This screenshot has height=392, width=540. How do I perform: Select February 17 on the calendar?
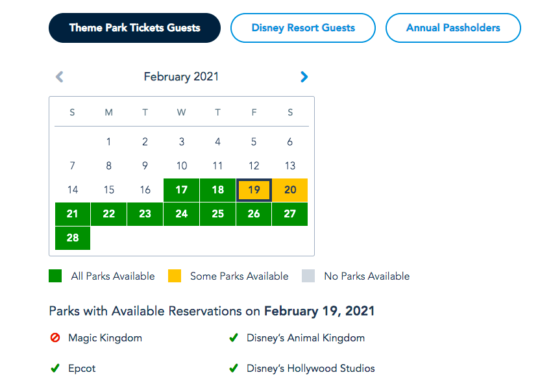[182, 190]
